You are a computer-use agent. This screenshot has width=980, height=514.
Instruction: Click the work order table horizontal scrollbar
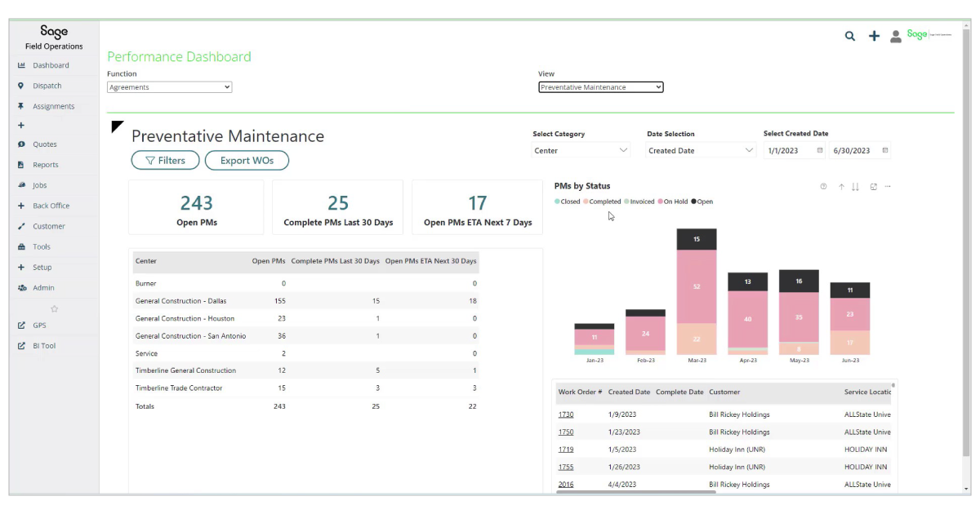(x=636, y=492)
